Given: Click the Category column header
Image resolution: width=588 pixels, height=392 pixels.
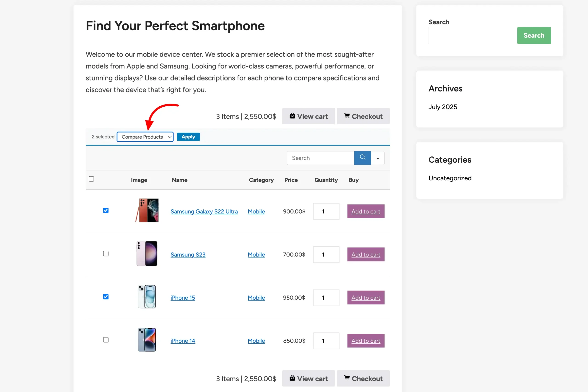Looking at the screenshot, I should (x=261, y=180).
